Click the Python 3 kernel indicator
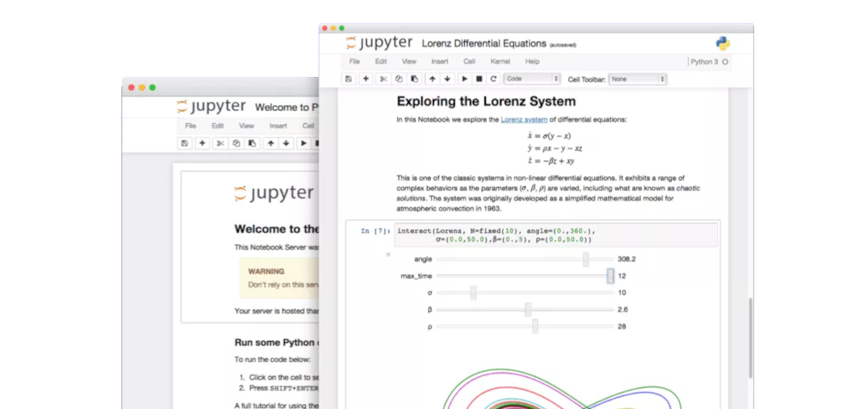The image size is (868, 409). pos(704,62)
